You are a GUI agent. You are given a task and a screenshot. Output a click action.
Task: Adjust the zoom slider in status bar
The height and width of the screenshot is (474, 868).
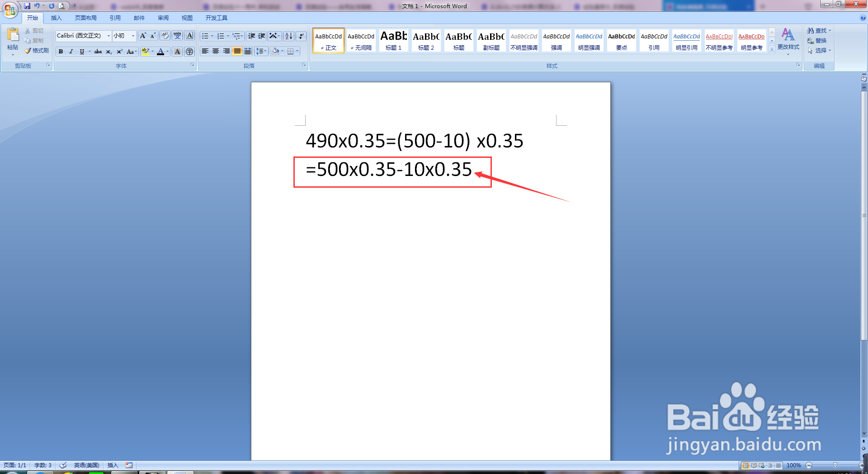coord(835,465)
